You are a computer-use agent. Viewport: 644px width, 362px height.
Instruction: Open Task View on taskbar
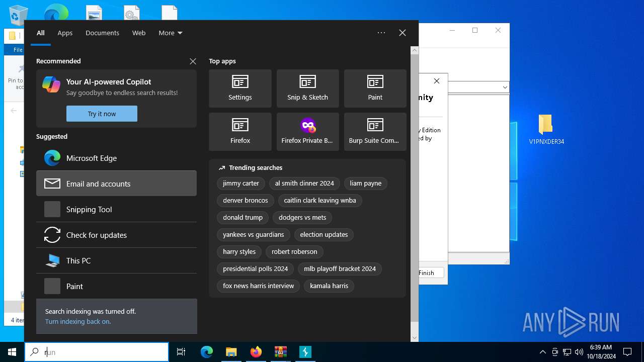[181, 352]
